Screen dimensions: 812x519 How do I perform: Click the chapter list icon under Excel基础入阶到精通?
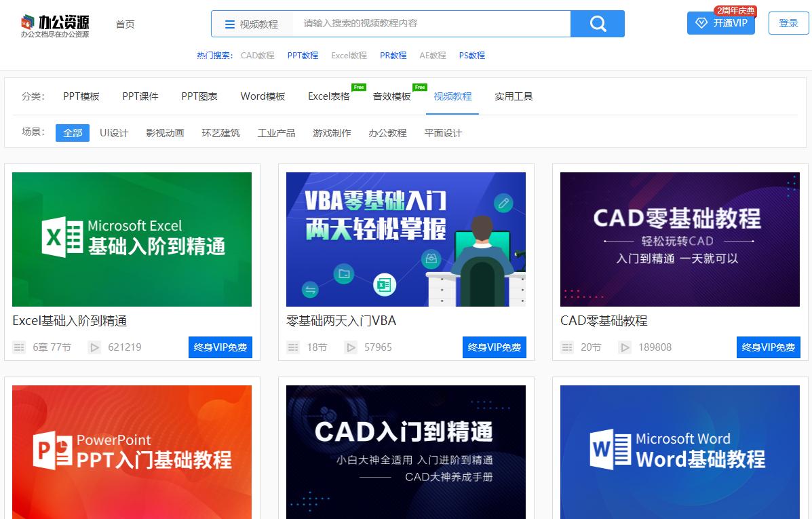(19, 347)
